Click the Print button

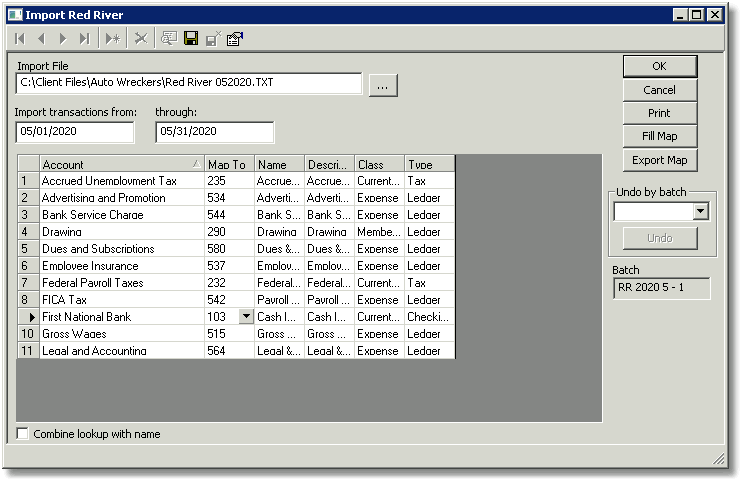660,113
